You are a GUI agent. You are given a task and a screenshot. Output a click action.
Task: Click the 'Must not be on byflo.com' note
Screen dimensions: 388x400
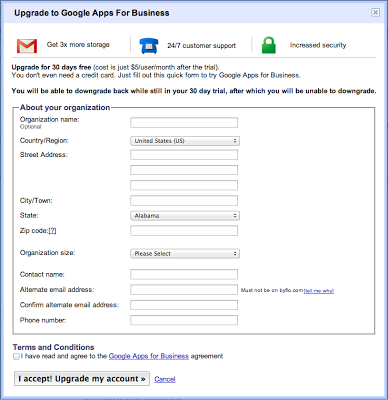click(272, 291)
